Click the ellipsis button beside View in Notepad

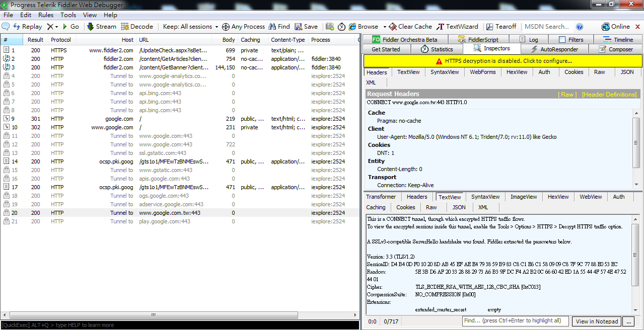point(628,321)
